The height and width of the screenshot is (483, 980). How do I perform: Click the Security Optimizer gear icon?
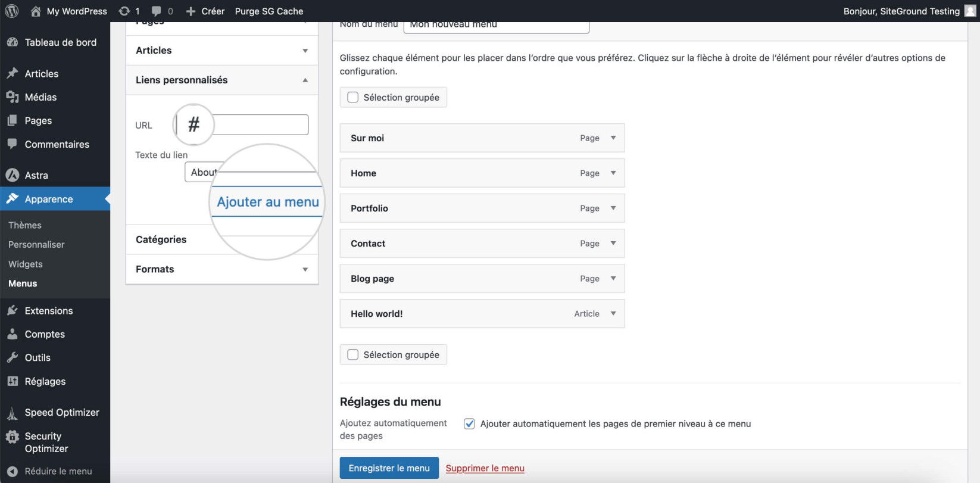coord(12,437)
